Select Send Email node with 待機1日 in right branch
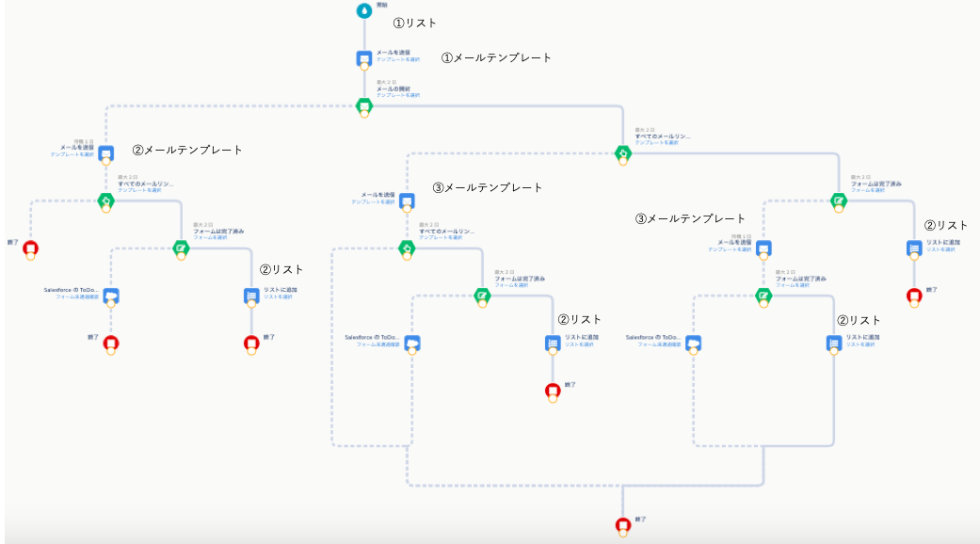980x544 pixels. 763,248
